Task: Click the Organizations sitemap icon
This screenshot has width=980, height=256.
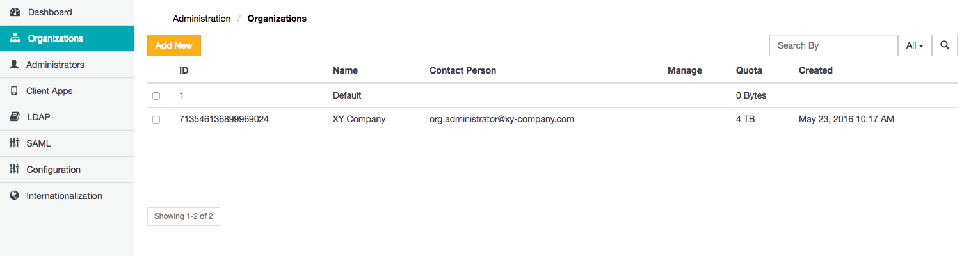Action: click(x=15, y=38)
